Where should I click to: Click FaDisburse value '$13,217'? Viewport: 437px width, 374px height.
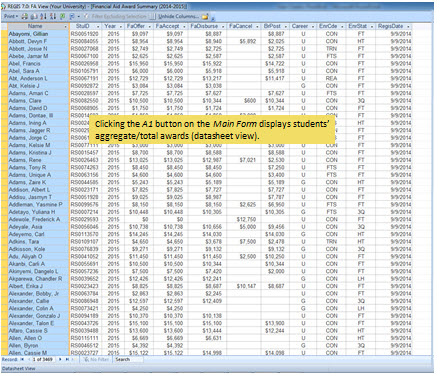212,78
